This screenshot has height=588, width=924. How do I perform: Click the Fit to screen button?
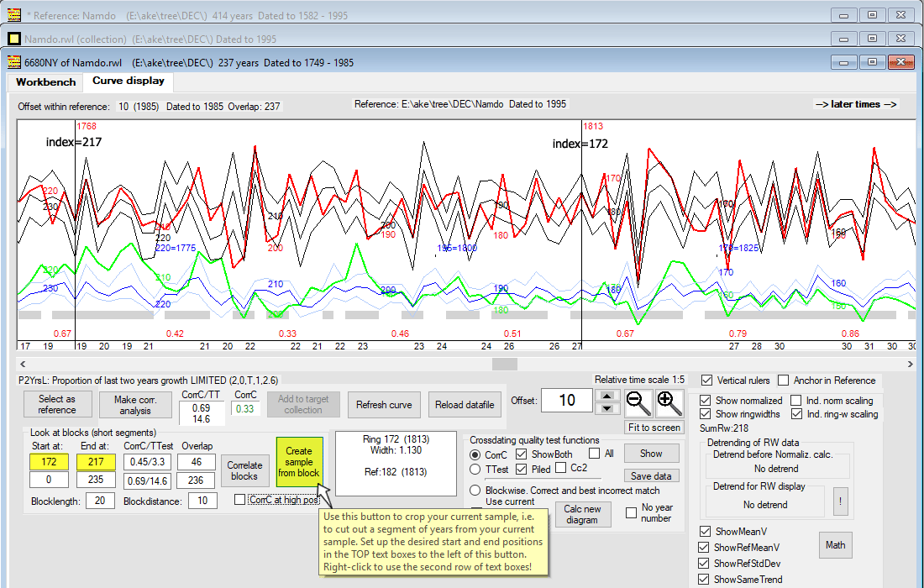(654, 428)
